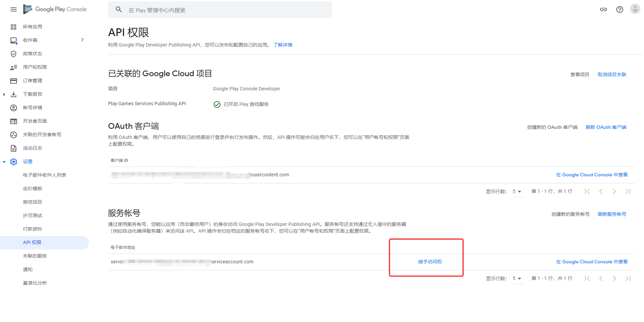Go to previous page in OAuth table
The width and height of the screenshot is (644, 322).
pos(601,192)
